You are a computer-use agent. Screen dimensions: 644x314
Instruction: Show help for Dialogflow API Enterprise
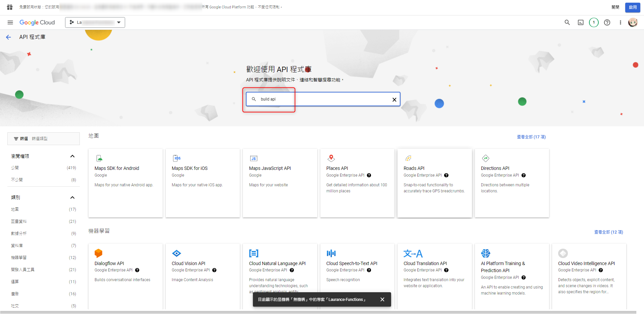[137, 270]
